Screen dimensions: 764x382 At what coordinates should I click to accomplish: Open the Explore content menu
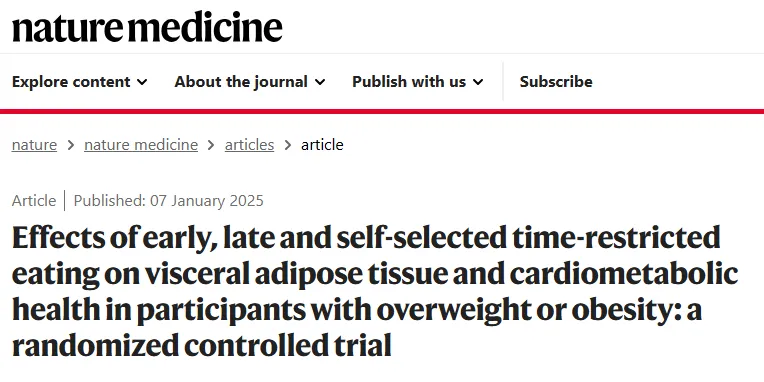point(79,81)
